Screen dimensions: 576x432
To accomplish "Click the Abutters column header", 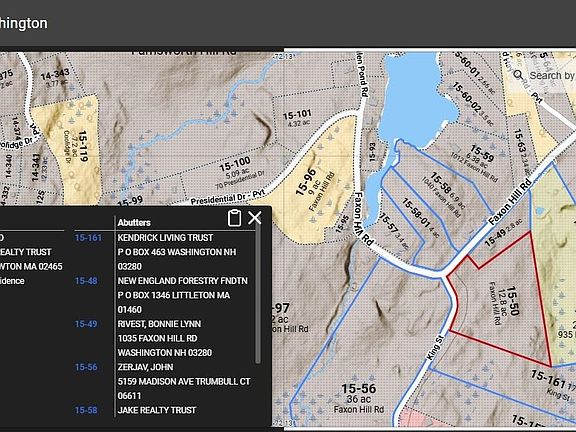I will [134, 223].
